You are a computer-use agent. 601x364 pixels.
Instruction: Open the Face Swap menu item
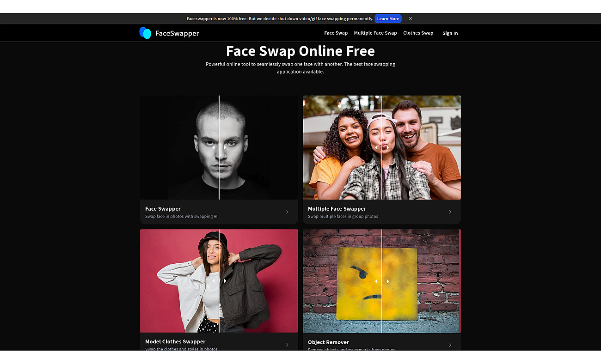(336, 33)
